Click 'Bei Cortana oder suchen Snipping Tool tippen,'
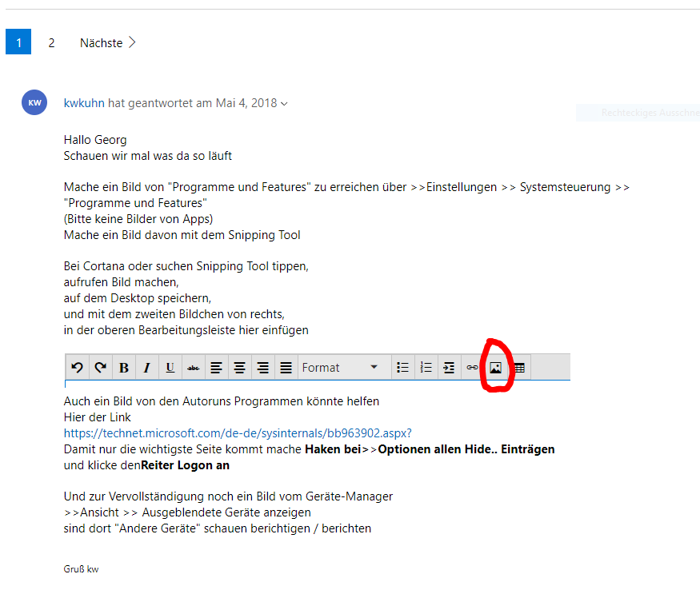The image size is (700, 590). tap(186, 266)
